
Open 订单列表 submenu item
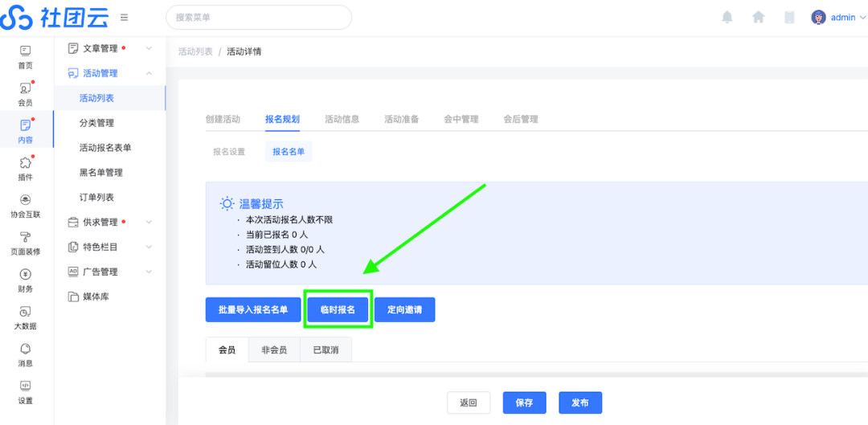click(97, 198)
